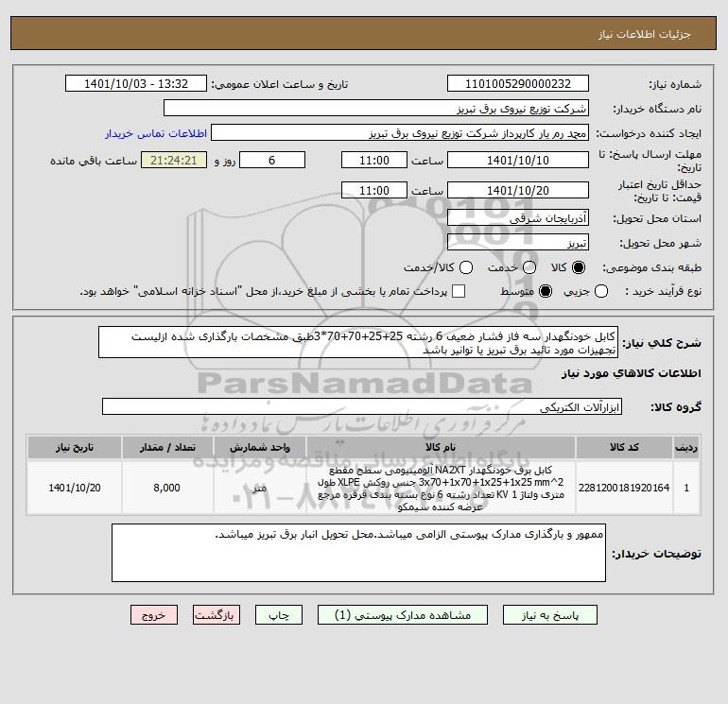Click the need number field 1101005290000232

[x=518, y=84]
